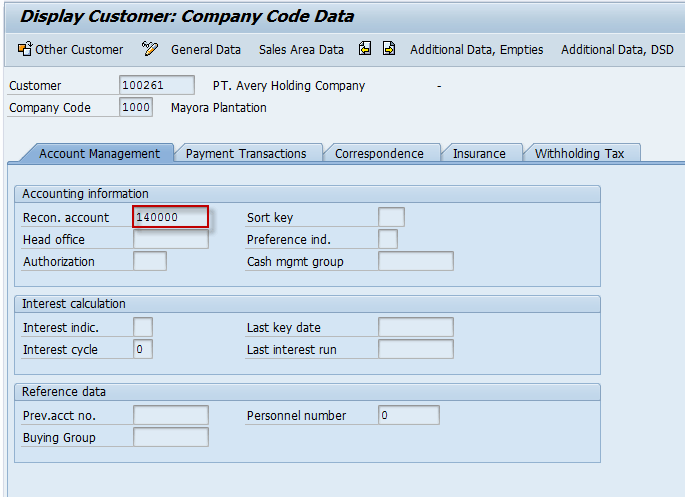Click the Accounting information group header
Screen dimensions: 685x497
[307, 194]
